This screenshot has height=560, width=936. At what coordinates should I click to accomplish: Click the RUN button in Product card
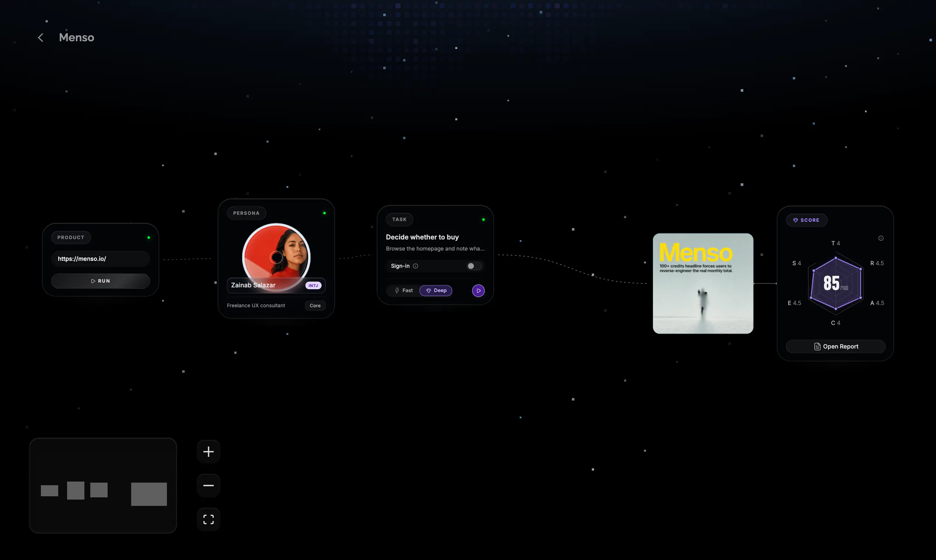click(100, 281)
